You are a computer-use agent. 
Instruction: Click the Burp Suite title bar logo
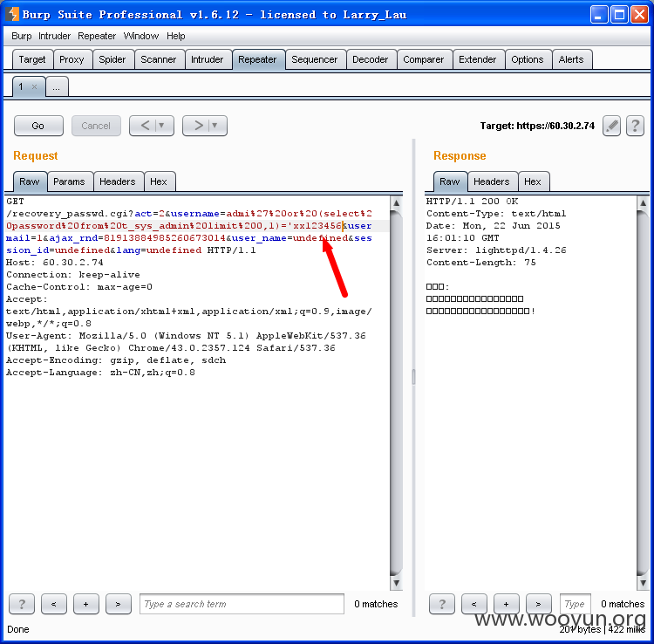click(x=13, y=14)
